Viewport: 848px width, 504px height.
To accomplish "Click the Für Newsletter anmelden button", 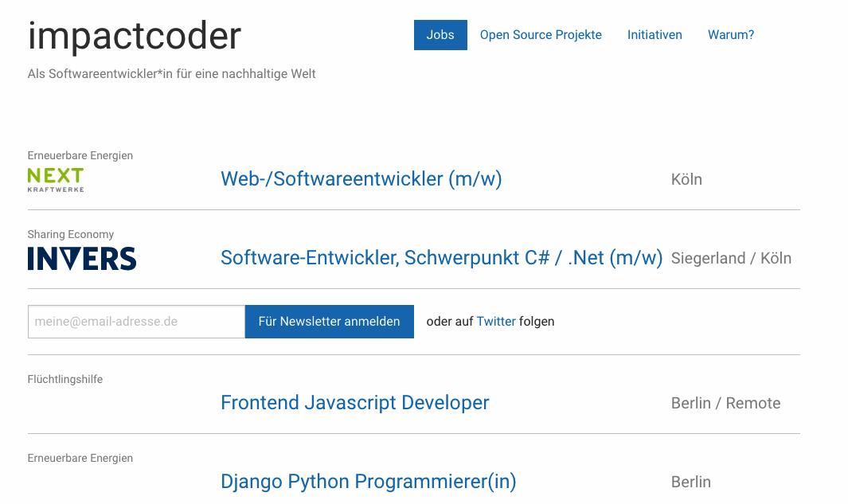I will pyautogui.click(x=329, y=321).
